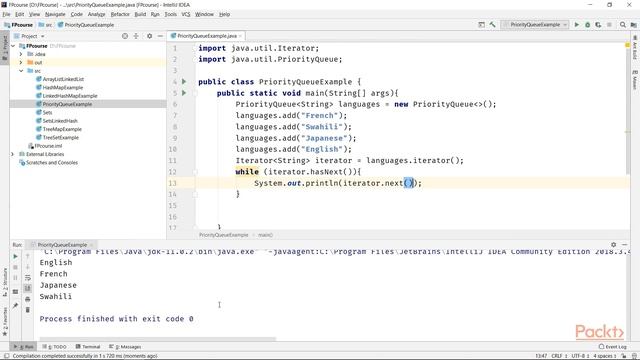
Task: Open HashMapExample in project tree
Action: pos(60,87)
